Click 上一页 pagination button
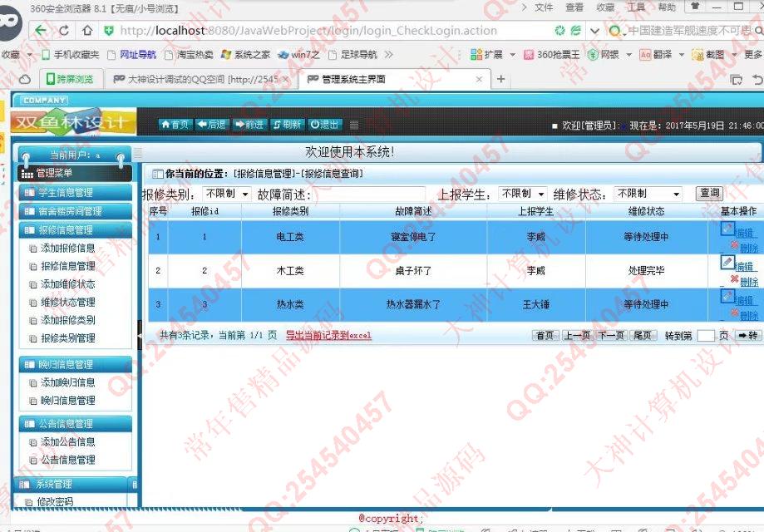 click(577, 335)
